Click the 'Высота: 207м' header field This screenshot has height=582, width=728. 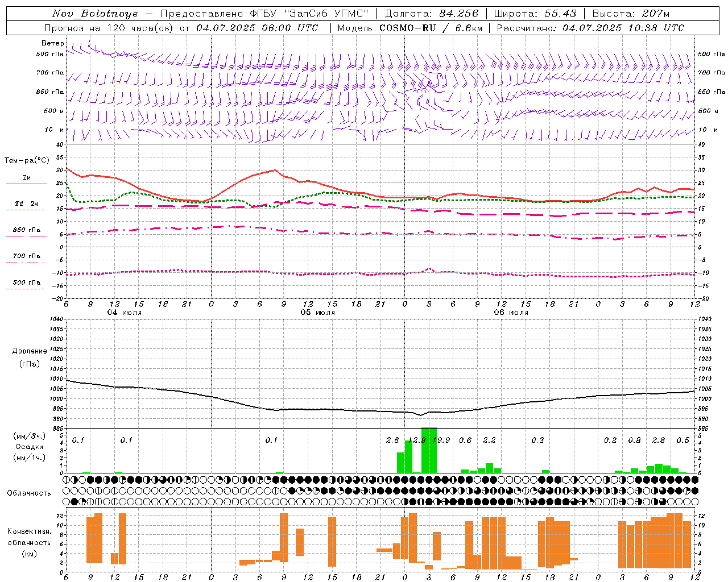click(631, 14)
